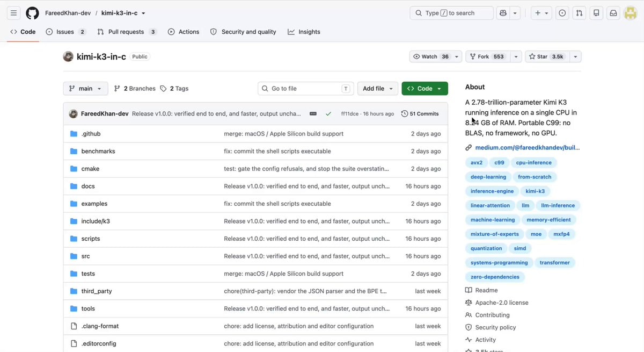The image size is (644, 352).
Task: Switch to the Issues tab
Action: tap(65, 32)
